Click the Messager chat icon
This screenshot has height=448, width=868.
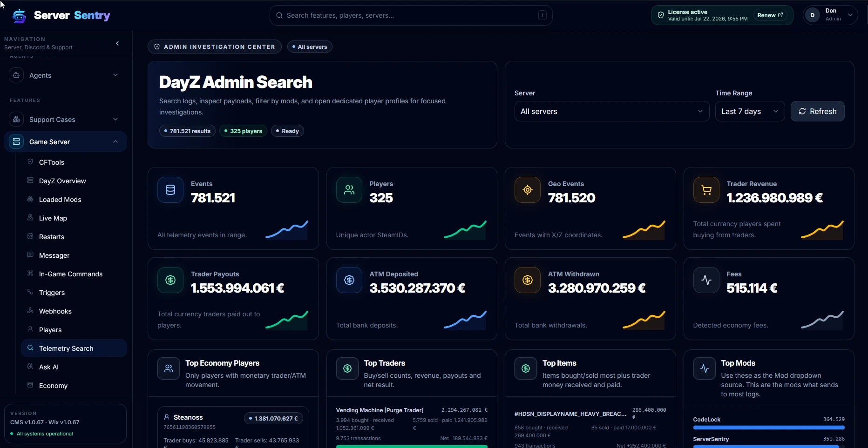[30, 255]
